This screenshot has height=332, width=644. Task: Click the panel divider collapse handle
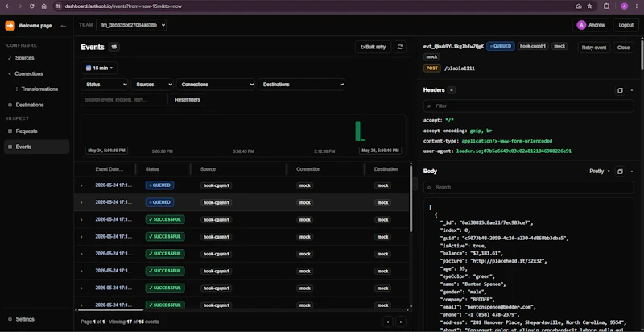tap(415, 184)
